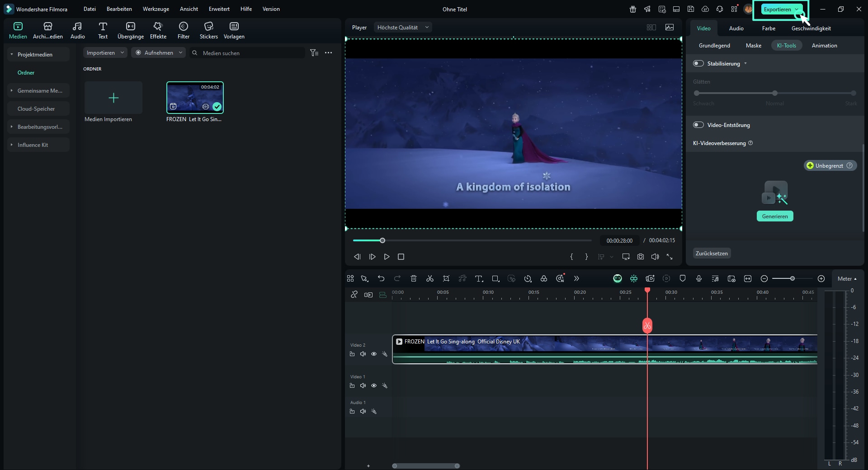Click the zoom in plus icon on timeline

pyautogui.click(x=821, y=278)
